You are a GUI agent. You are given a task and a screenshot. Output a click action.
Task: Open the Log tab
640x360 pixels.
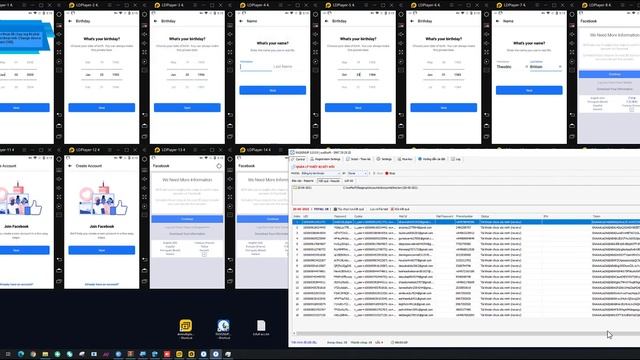click(x=456, y=159)
